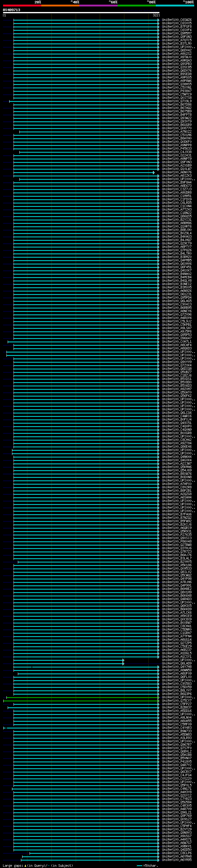Select hit UniRef100_B9W733
Viewport: 197px width, 868px height.
[176, 731]
